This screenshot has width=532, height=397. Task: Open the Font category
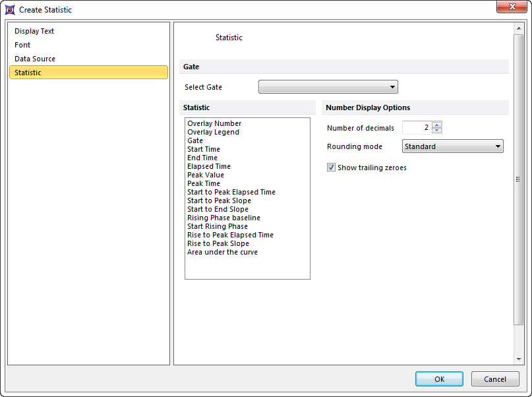pyautogui.click(x=22, y=45)
